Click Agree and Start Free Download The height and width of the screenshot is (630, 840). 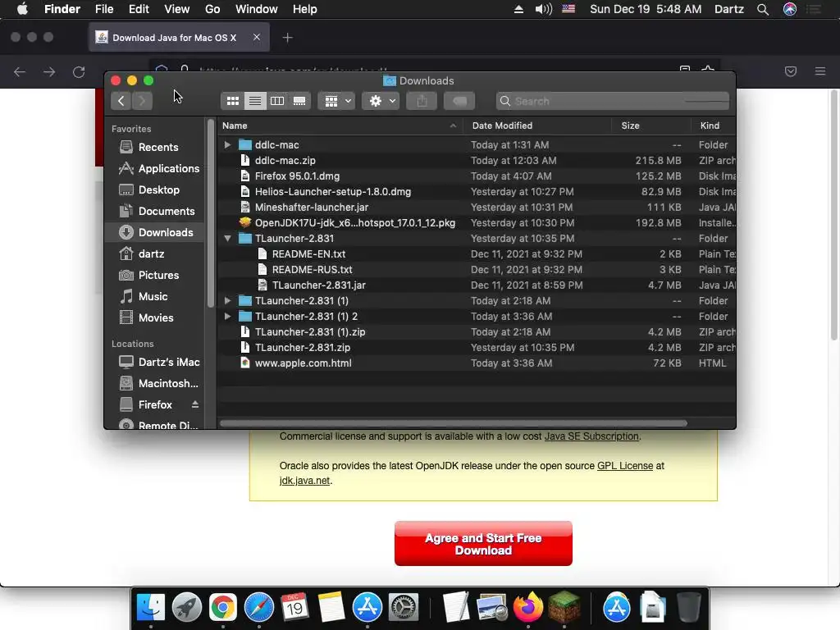pyautogui.click(x=483, y=543)
